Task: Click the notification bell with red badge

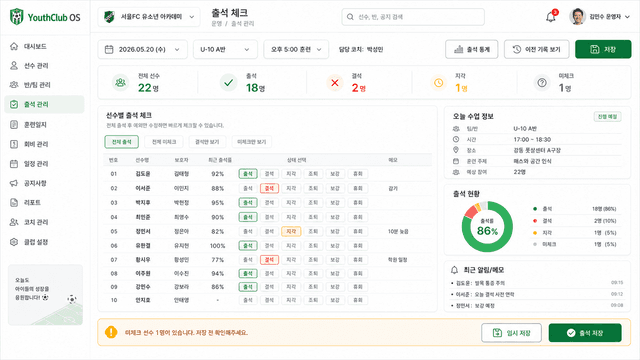Action: click(x=551, y=17)
